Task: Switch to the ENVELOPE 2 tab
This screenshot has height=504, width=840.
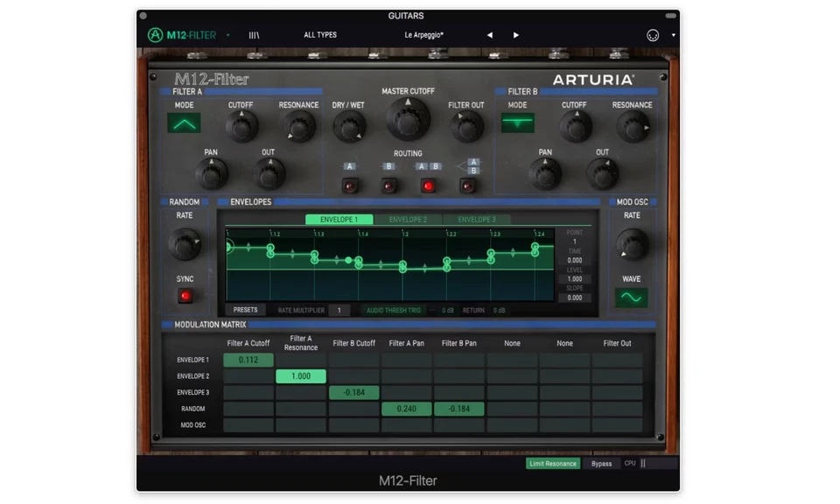Action: coord(408,219)
